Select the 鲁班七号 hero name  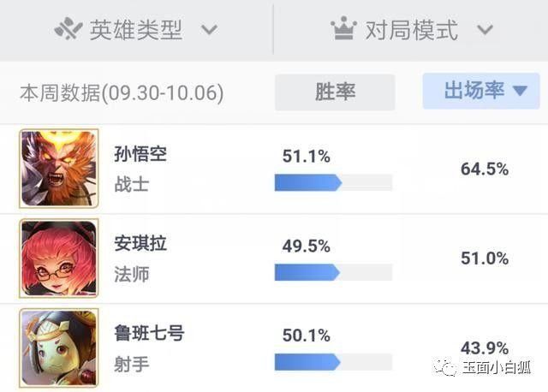tap(149, 334)
